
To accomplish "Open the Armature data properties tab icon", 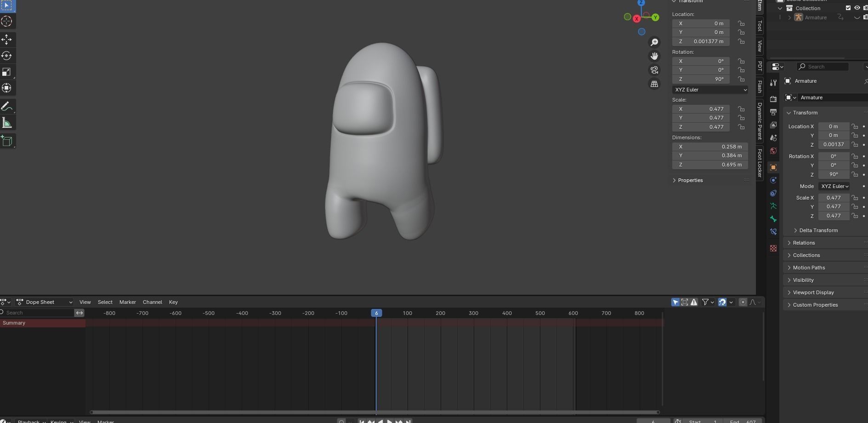I will click(773, 206).
